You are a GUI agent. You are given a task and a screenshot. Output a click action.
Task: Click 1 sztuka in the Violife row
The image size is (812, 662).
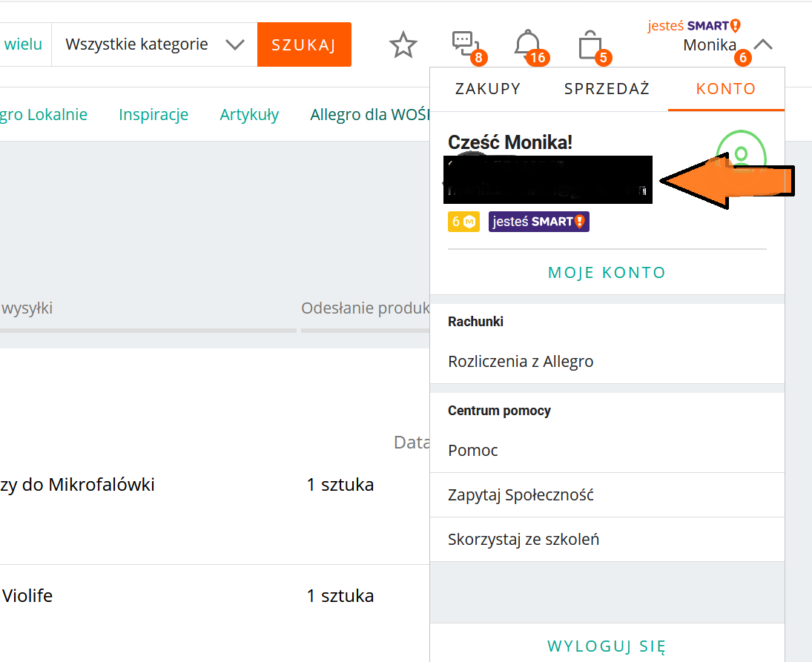coord(340,596)
